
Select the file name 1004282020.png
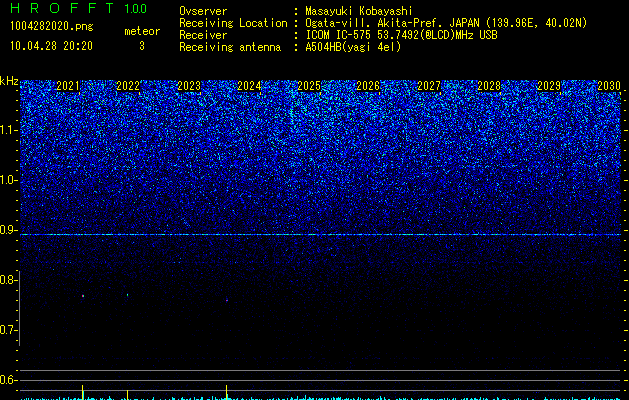click(x=52, y=27)
